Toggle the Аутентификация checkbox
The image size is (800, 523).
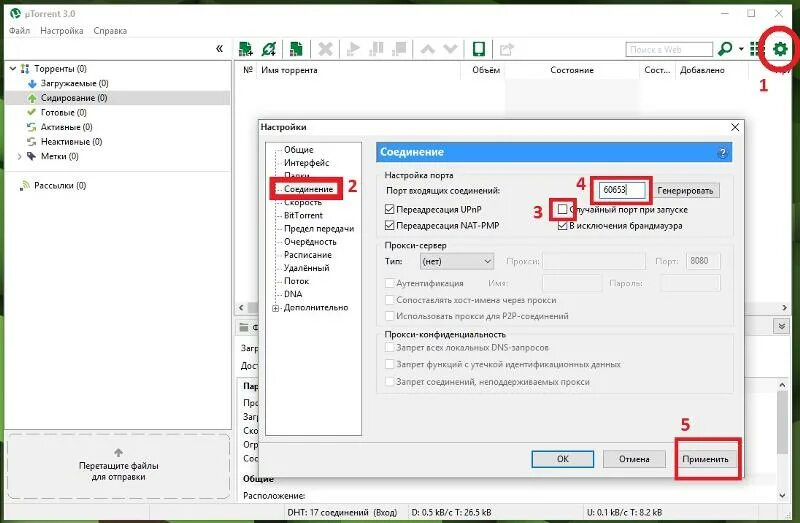click(x=390, y=283)
